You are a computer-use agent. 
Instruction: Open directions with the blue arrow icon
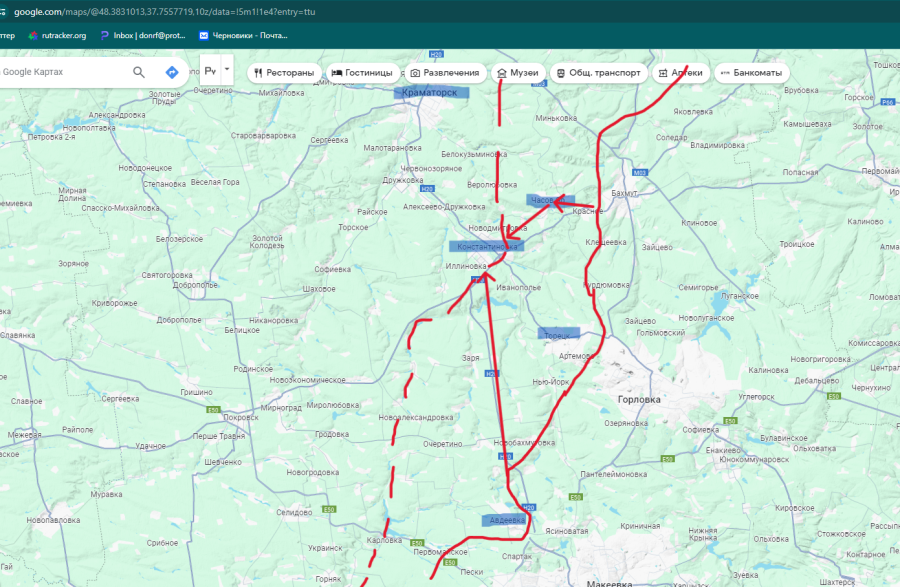pos(172,72)
